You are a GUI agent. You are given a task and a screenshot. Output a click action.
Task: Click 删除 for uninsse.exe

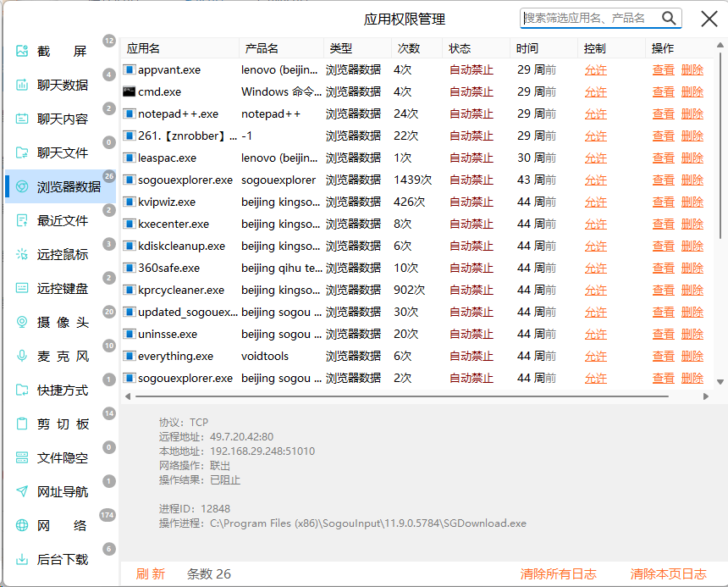coord(692,335)
